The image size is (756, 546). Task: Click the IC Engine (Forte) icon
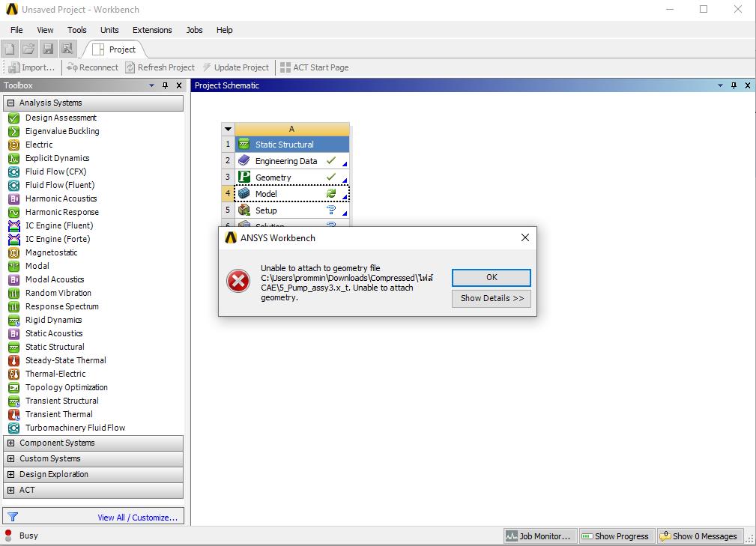pos(14,239)
